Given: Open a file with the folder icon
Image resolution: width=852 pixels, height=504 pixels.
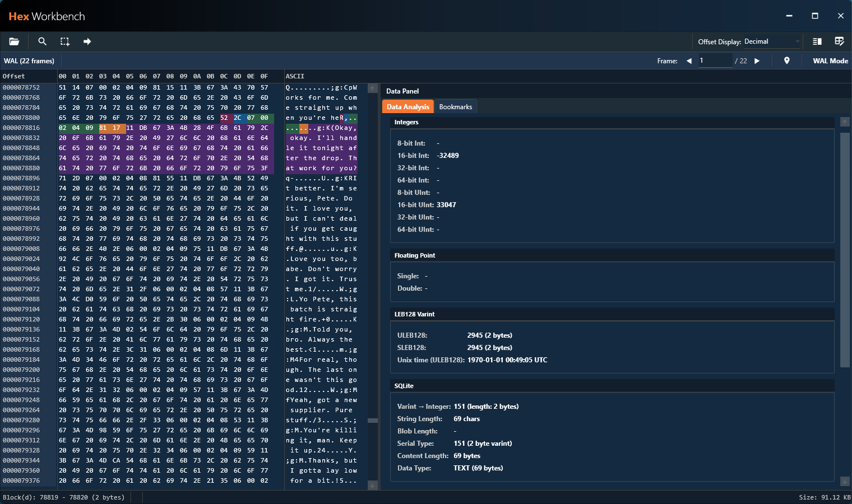Looking at the screenshot, I should pyautogui.click(x=14, y=41).
